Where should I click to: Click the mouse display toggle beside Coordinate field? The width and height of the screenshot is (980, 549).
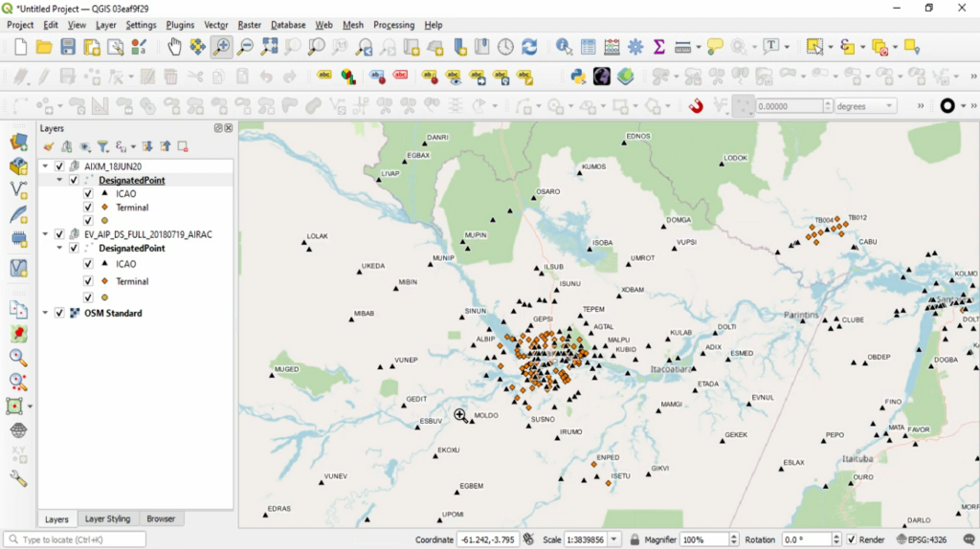pos(528,539)
